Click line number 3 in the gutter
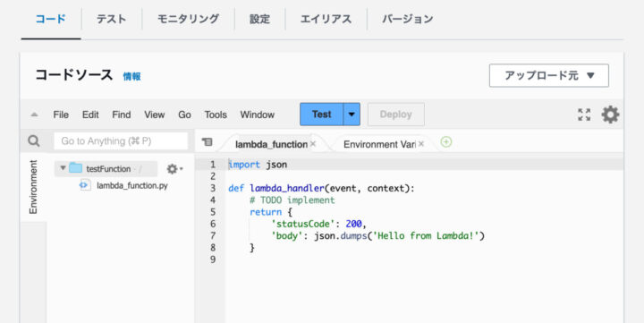 tap(213, 189)
